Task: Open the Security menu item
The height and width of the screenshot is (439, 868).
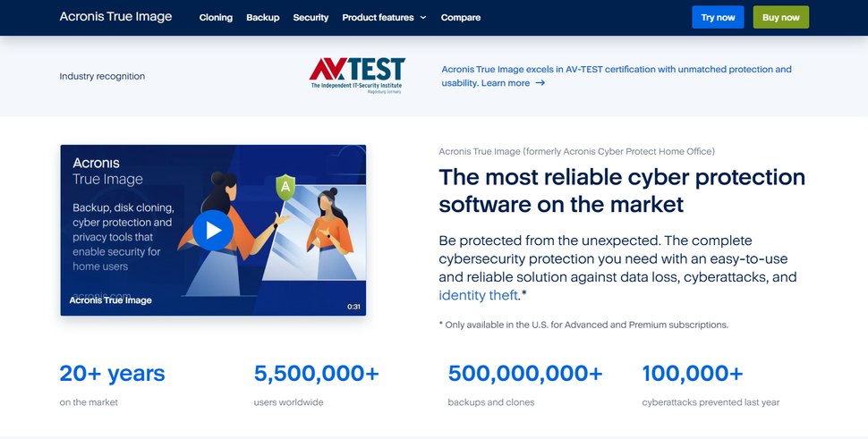Action: point(311,18)
